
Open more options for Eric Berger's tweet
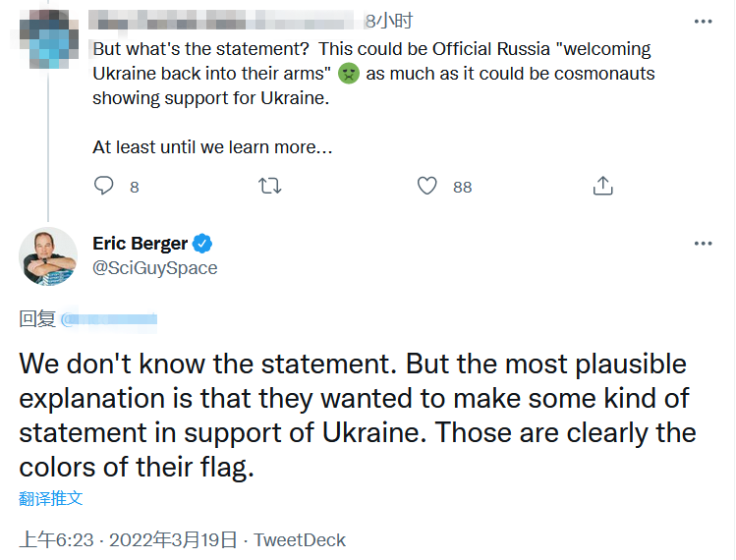[x=703, y=244]
